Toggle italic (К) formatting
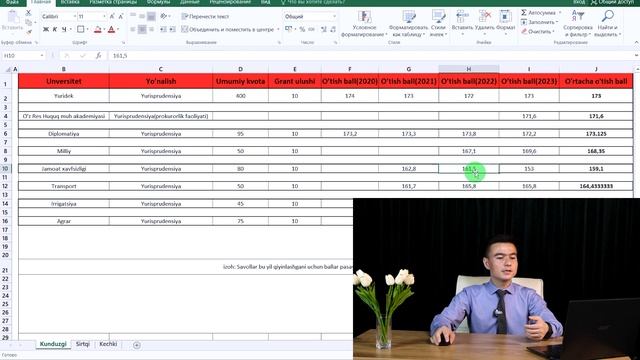 pyautogui.click(x=55, y=29)
